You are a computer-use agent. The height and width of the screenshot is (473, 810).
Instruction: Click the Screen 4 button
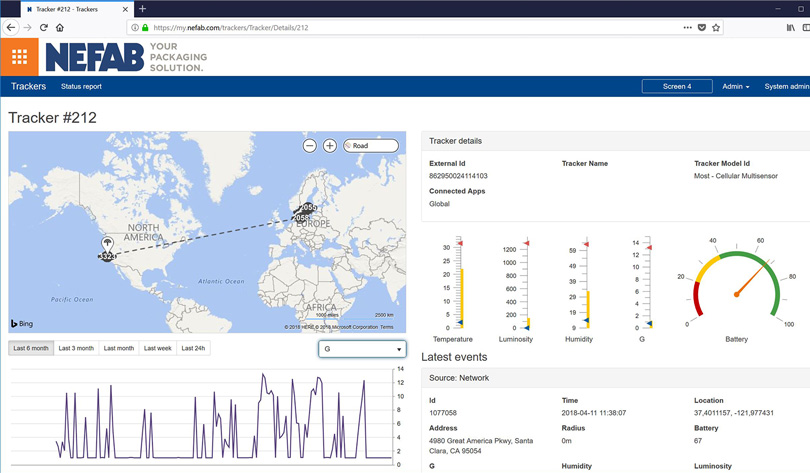click(677, 87)
